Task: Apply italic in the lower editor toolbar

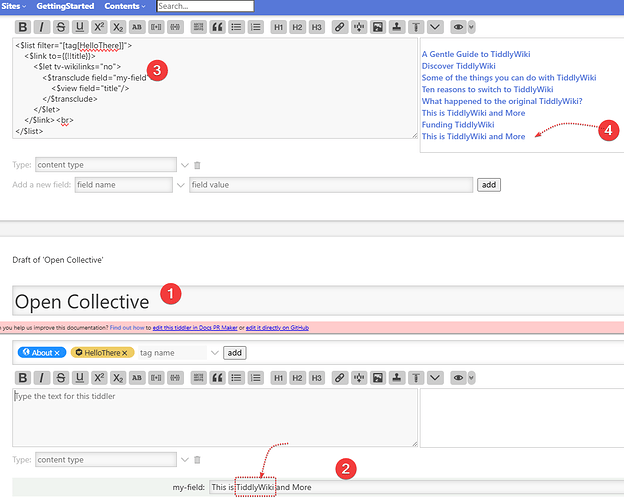Action: pyautogui.click(x=42, y=378)
